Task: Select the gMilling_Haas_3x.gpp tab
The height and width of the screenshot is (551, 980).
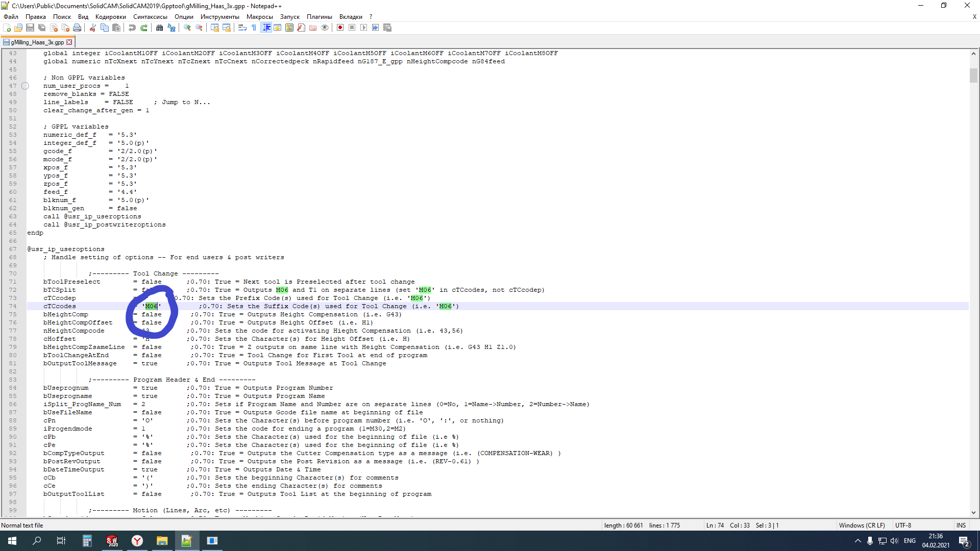Action: pos(37,42)
